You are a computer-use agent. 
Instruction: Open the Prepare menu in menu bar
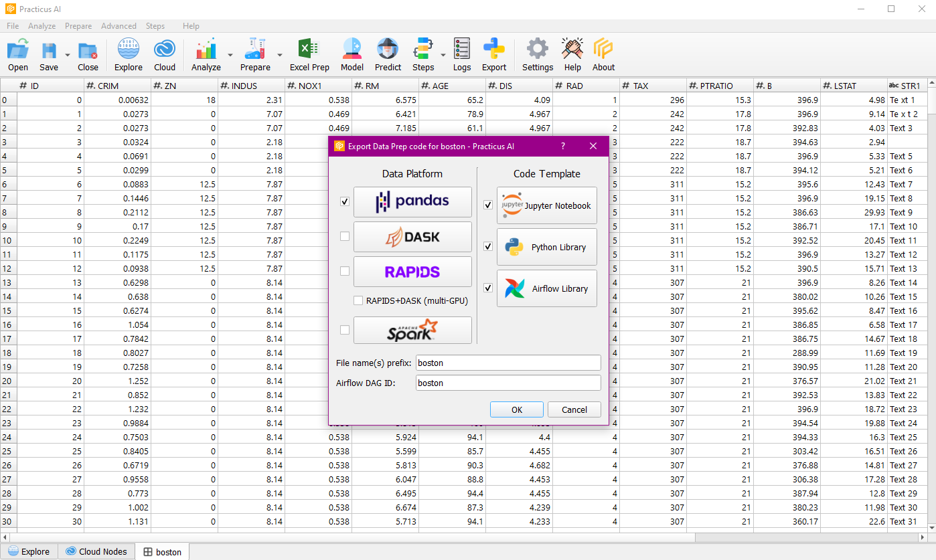pyautogui.click(x=78, y=26)
